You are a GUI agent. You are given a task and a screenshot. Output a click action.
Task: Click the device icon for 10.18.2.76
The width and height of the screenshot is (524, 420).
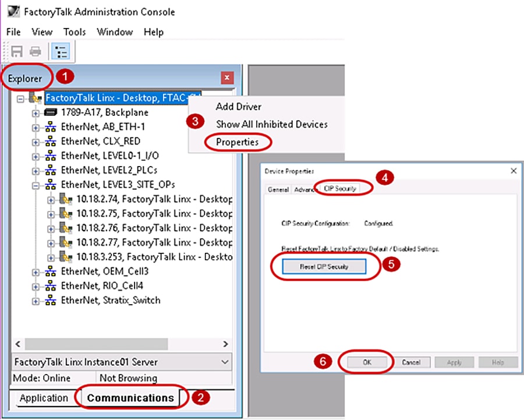click(66, 228)
